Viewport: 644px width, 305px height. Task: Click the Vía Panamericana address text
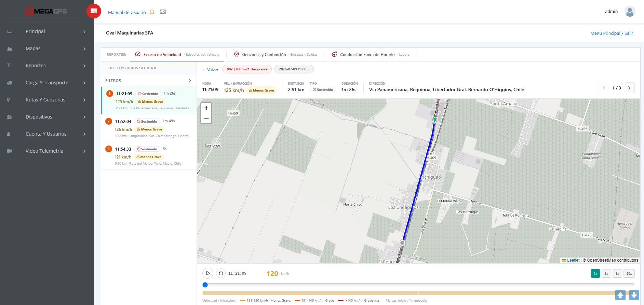point(446,89)
